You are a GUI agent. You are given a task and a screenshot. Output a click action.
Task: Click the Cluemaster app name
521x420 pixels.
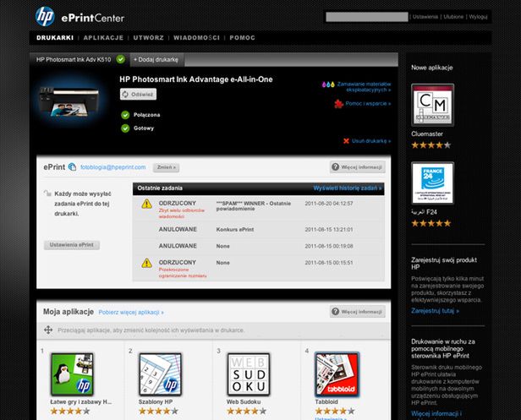coord(427,134)
